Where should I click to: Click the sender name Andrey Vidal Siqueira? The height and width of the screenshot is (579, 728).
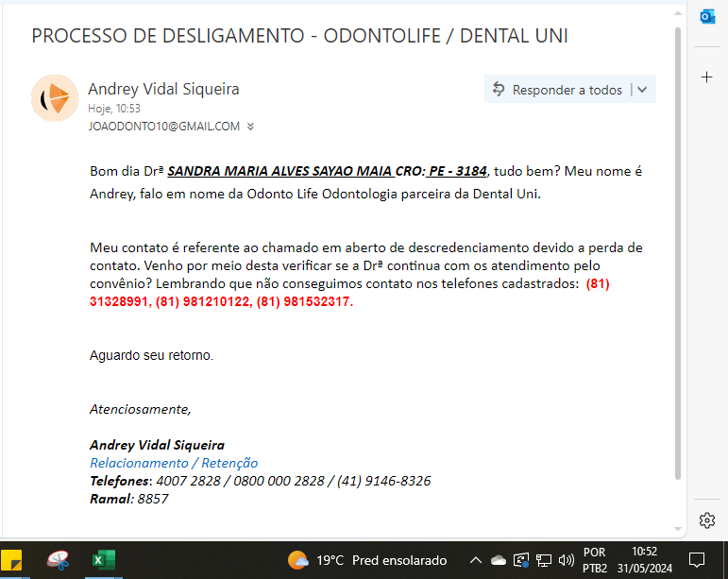click(163, 89)
